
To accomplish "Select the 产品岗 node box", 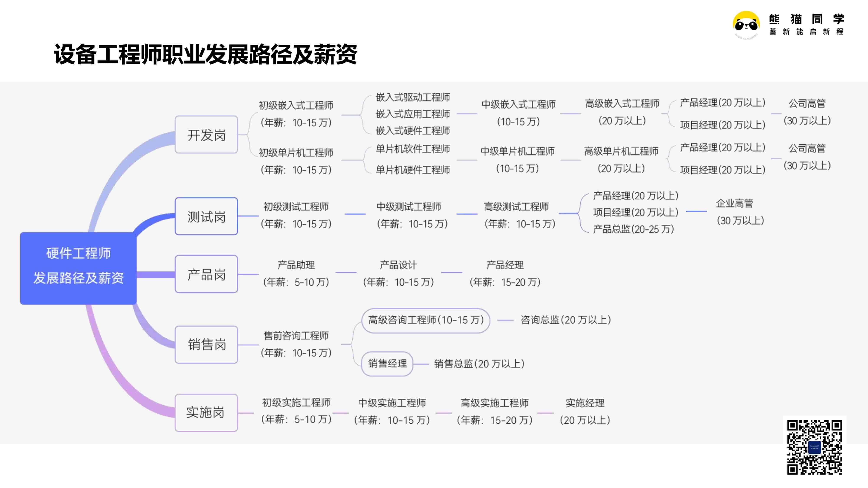I will tap(206, 274).
